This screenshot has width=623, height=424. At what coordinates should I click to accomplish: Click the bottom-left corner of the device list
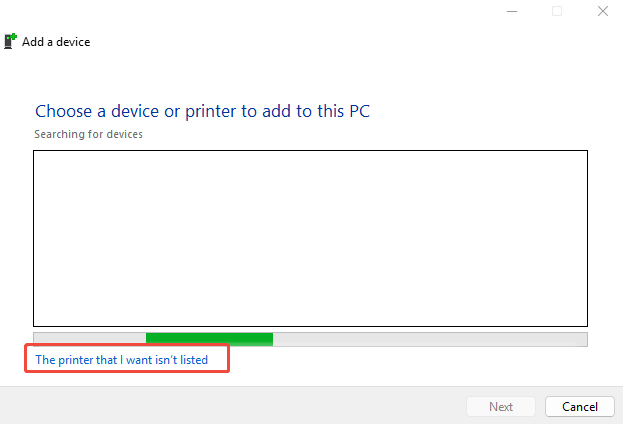pyautogui.click(x=35, y=325)
